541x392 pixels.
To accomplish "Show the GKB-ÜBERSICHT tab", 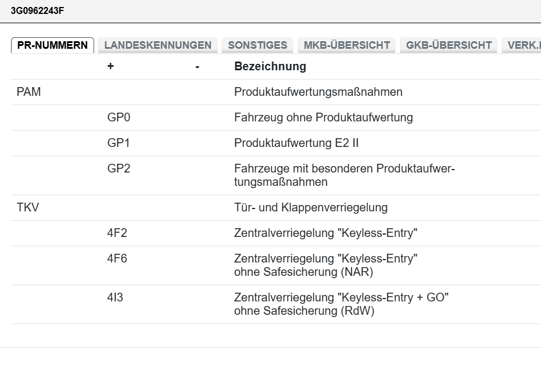I will point(449,45).
